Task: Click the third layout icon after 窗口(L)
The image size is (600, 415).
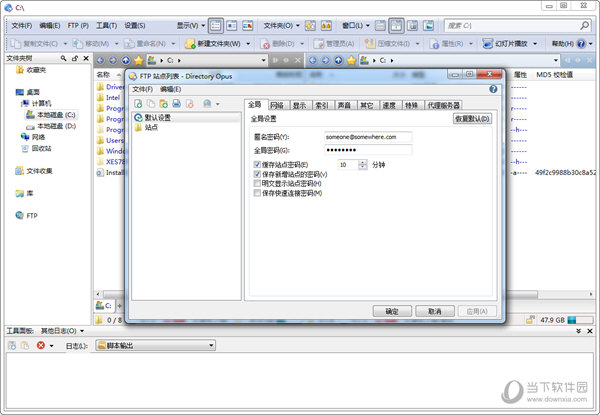Action: click(x=412, y=26)
